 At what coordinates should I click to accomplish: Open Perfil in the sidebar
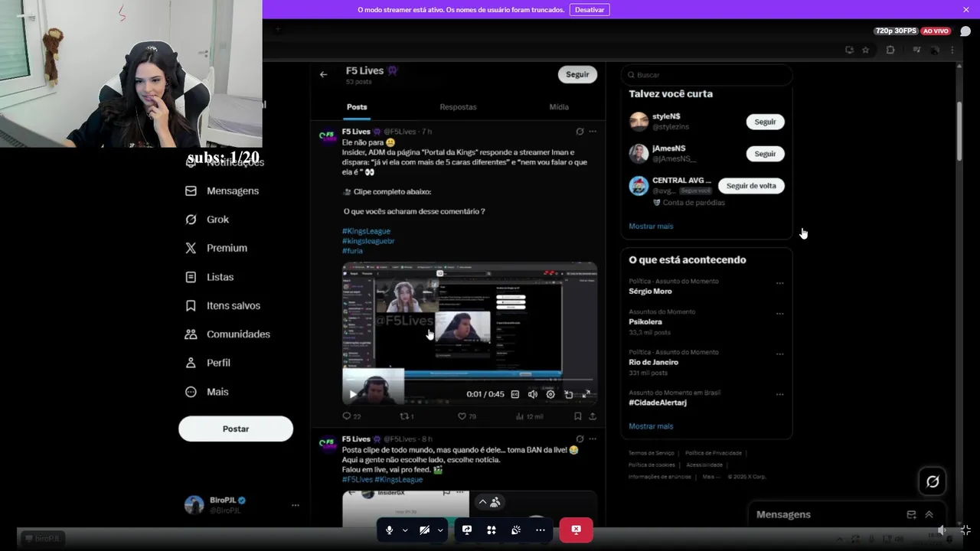pyautogui.click(x=207, y=363)
